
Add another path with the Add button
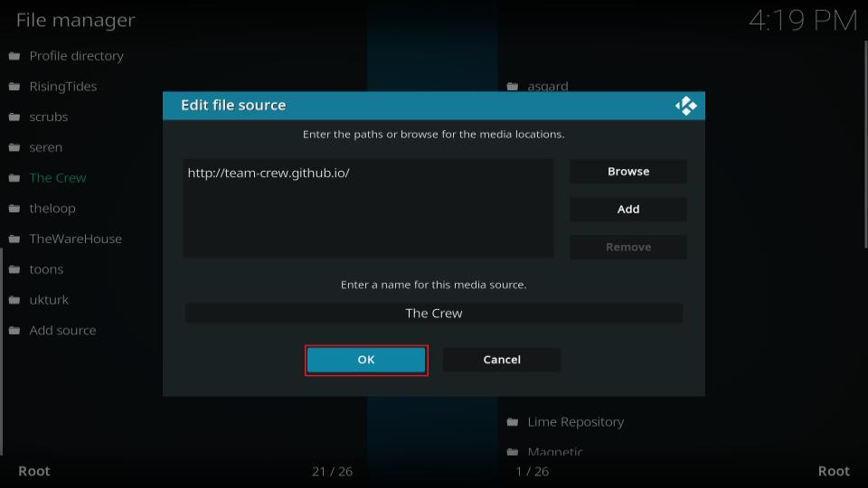point(628,209)
